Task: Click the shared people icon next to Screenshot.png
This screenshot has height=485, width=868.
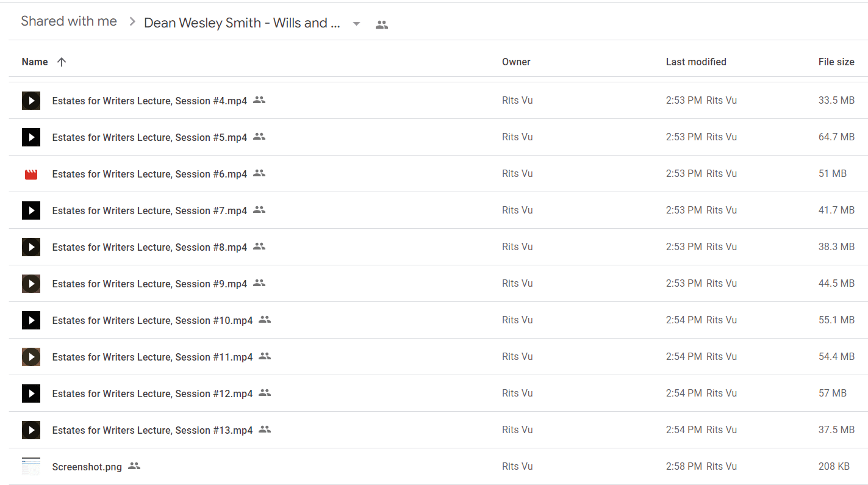Action: [x=134, y=466]
